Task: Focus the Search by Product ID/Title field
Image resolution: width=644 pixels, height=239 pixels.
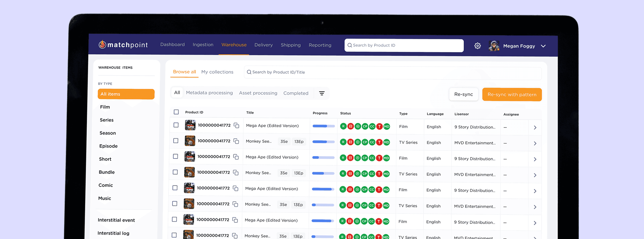Action: [393, 72]
